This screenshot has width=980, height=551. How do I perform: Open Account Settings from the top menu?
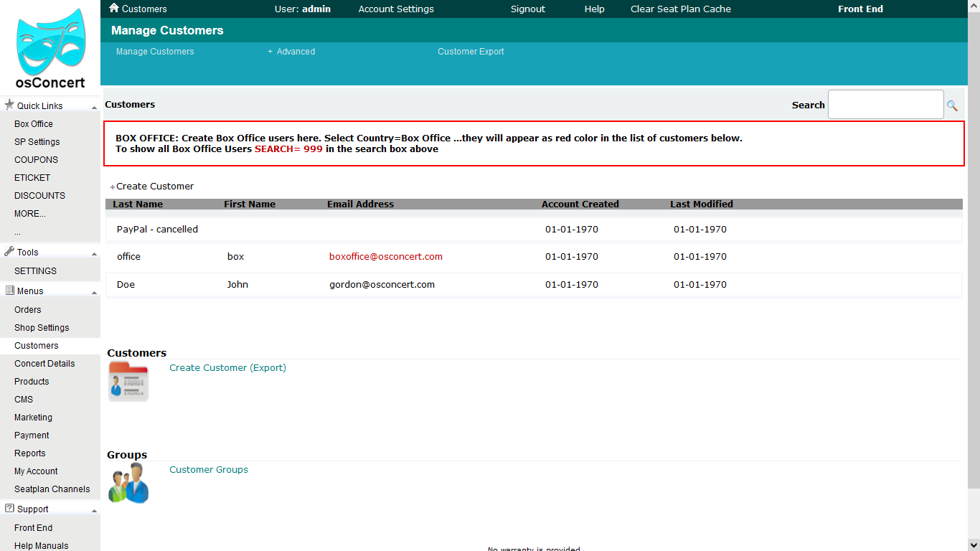point(395,9)
